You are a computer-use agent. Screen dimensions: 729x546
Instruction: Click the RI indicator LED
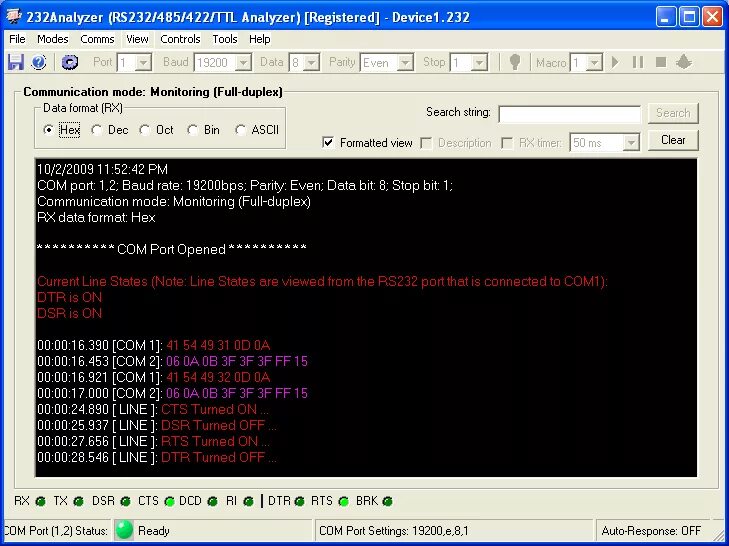[248, 501]
